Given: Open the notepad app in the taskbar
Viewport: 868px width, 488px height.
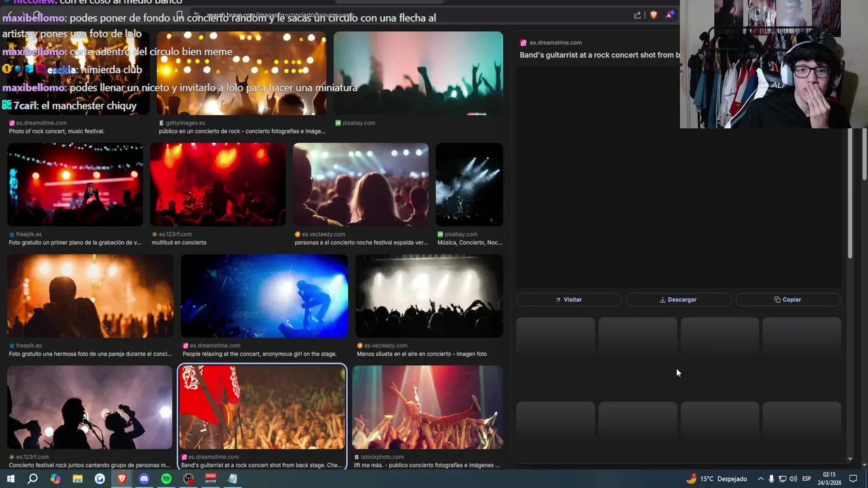Looking at the screenshot, I should pyautogui.click(x=233, y=479).
